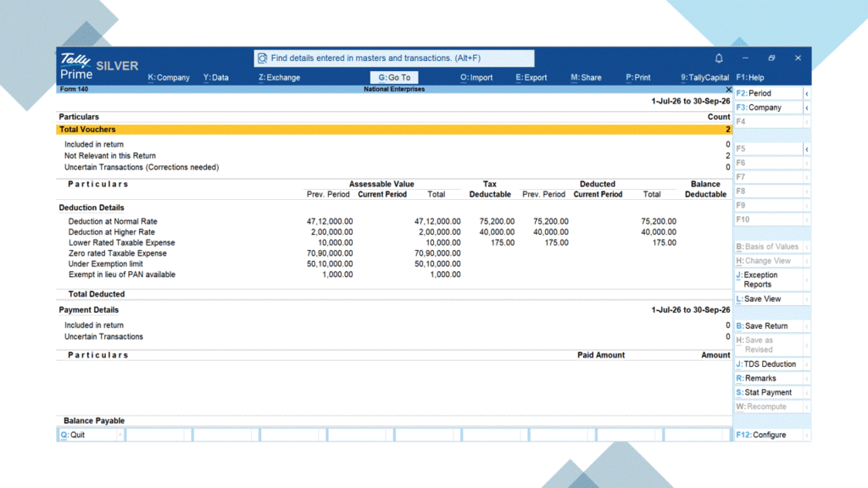Select Zero rated Taxable Expense row
This screenshot has height=488, width=868.
(394, 252)
